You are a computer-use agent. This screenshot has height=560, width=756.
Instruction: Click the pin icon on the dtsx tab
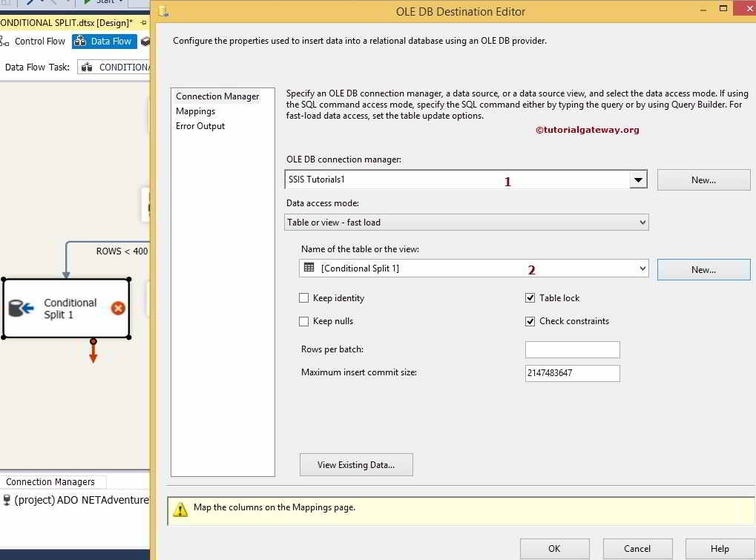pos(143,23)
